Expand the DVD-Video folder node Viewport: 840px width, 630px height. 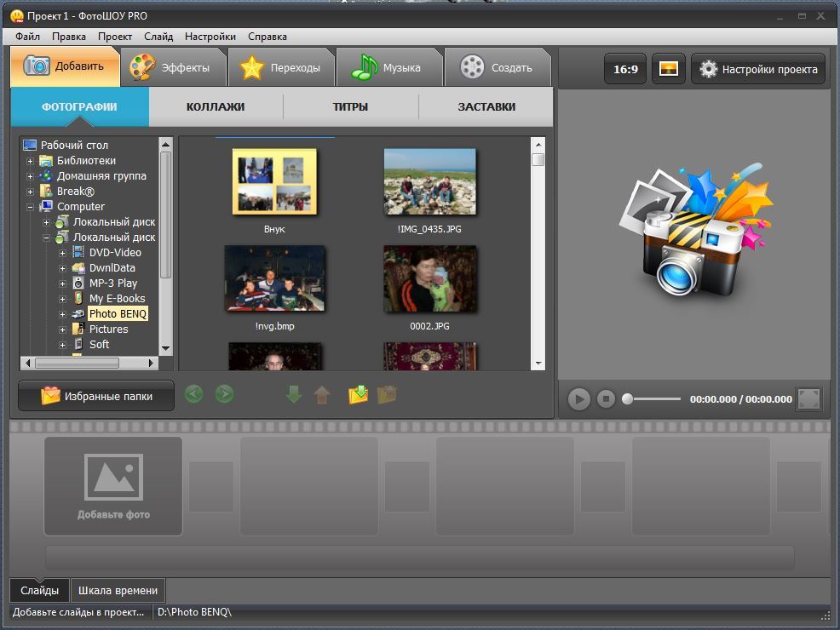[x=63, y=253]
